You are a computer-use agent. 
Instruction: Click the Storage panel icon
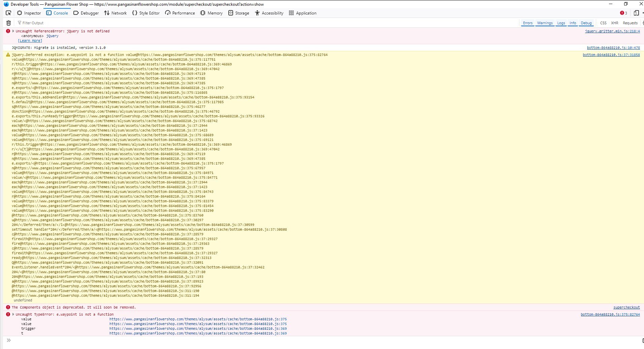click(x=231, y=13)
